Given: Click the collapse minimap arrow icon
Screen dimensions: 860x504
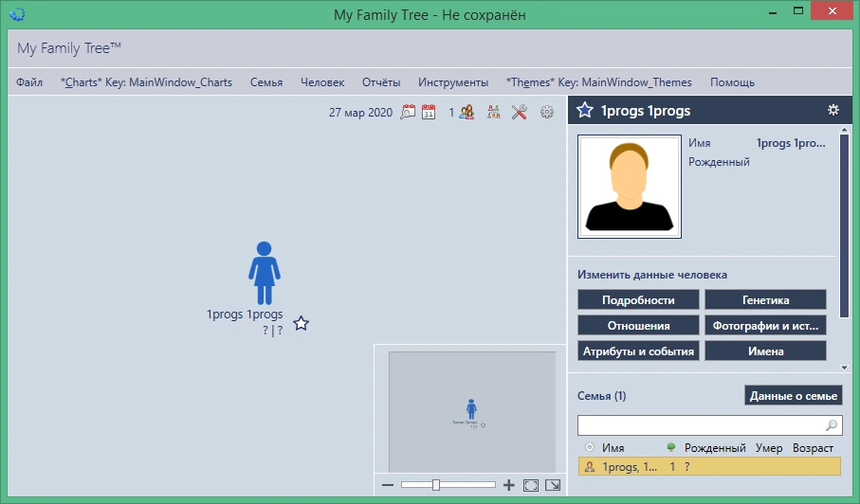Looking at the screenshot, I should click(553, 485).
